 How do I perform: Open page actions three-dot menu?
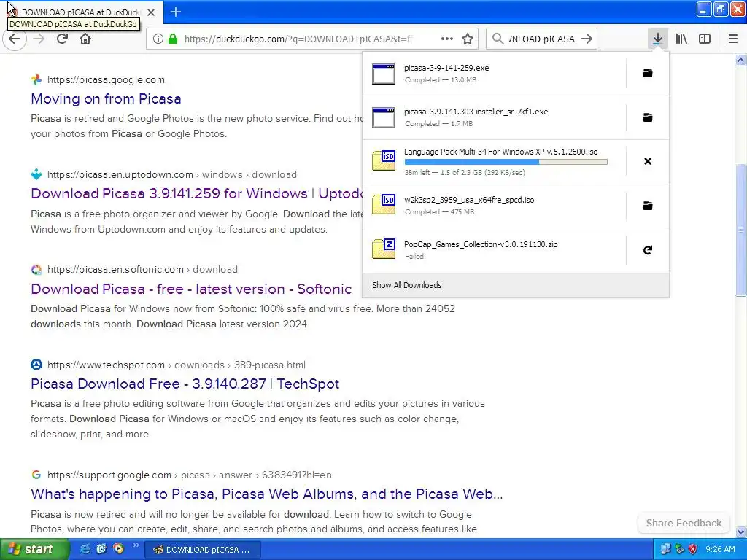447,39
